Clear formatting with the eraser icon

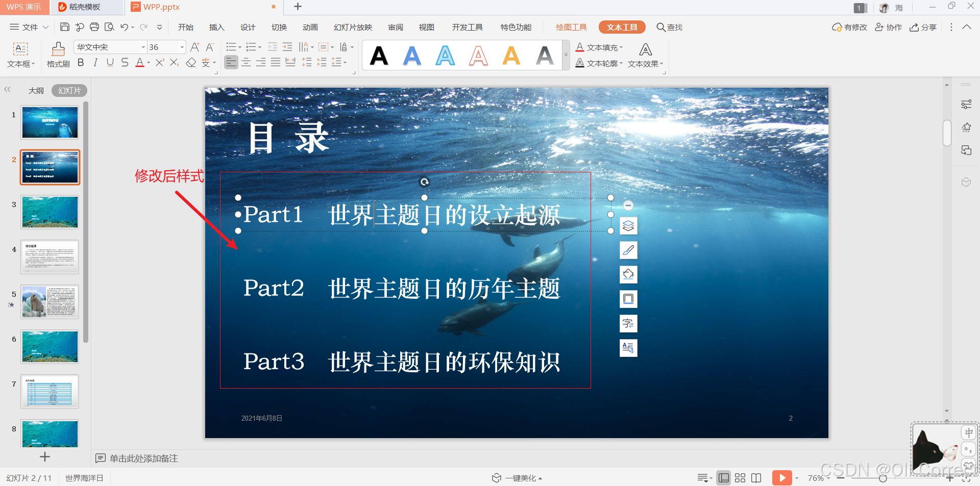click(x=191, y=62)
